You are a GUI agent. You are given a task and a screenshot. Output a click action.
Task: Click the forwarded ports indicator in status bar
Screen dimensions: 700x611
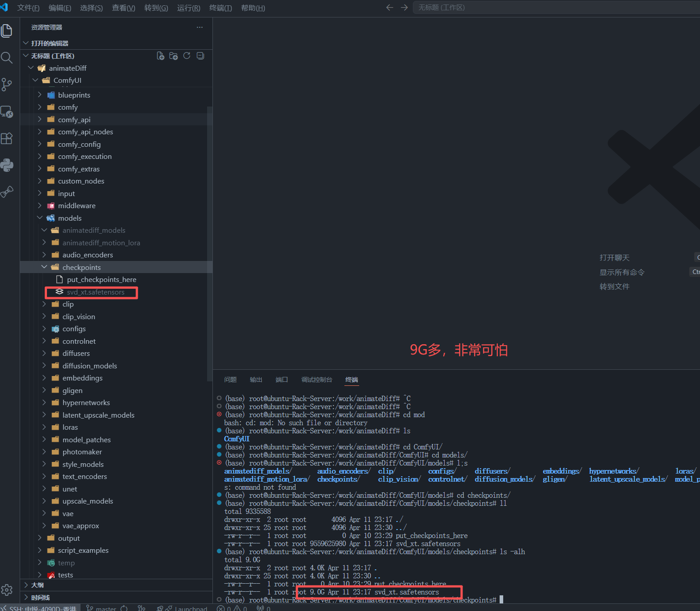pyautogui.click(x=263, y=608)
